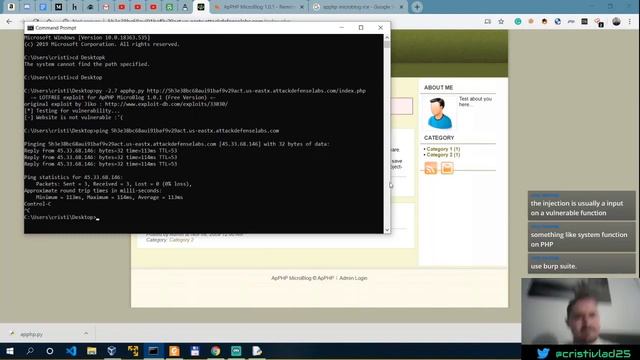Click the About Me avatar image
Screen dimensions: 640x360
(440, 113)
